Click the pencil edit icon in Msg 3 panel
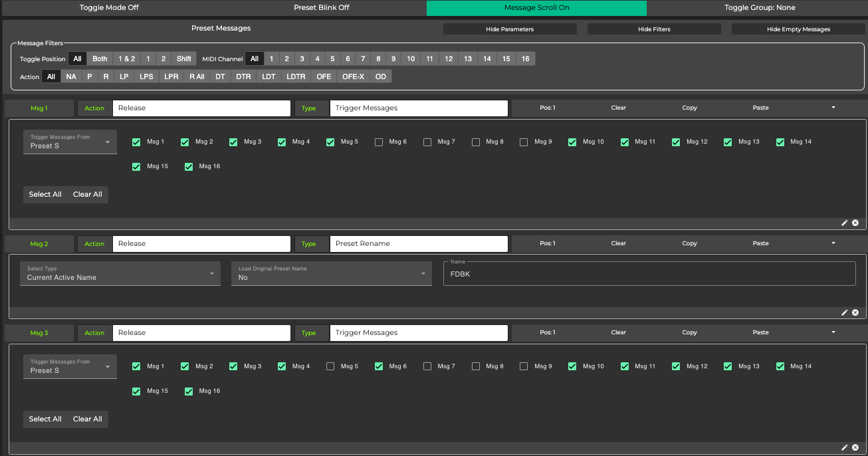Image resolution: width=868 pixels, height=456 pixels. tap(845, 448)
